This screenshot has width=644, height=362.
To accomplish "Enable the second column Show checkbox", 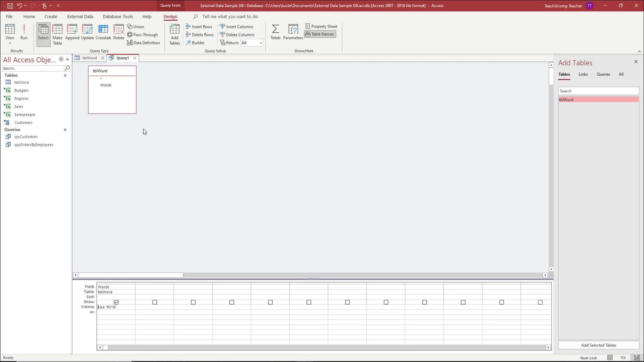I will coord(154,302).
